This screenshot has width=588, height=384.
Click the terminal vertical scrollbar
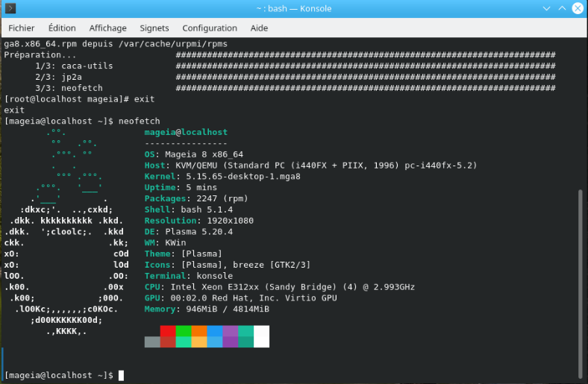coord(581,285)
